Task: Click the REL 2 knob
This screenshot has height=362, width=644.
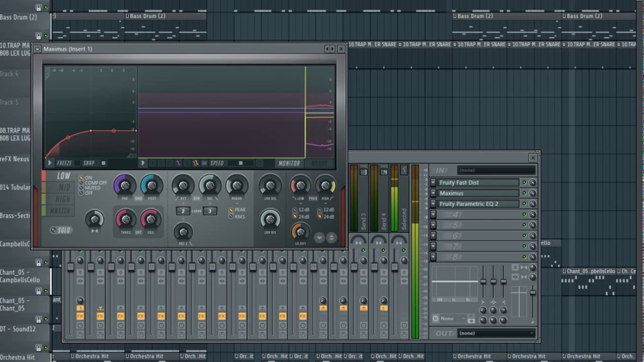Action: 183,231
